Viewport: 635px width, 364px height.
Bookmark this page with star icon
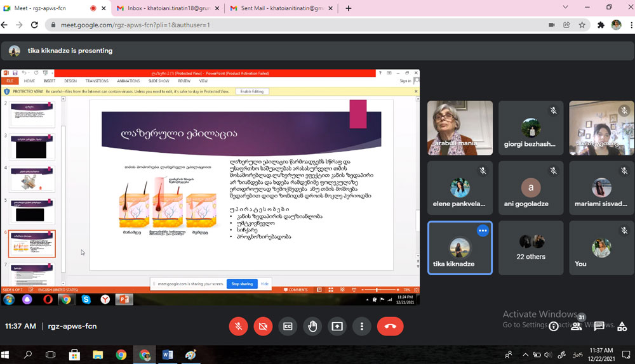point(582,25)
